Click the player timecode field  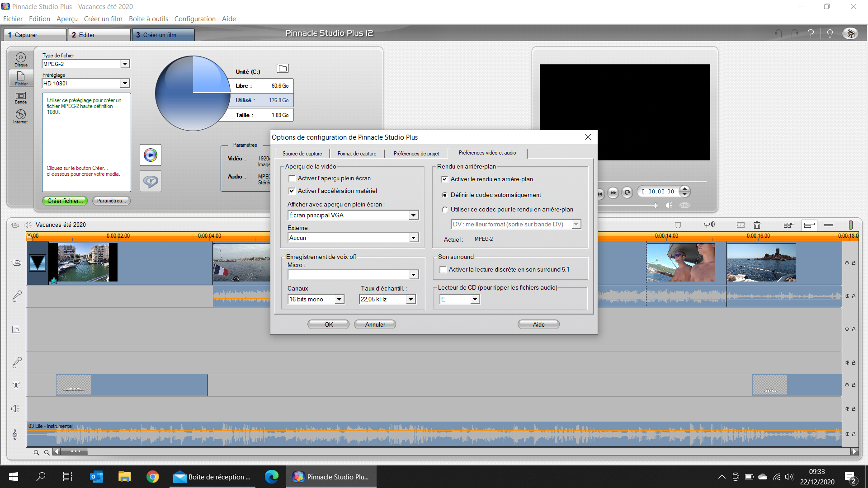click(x=658, y=192)
